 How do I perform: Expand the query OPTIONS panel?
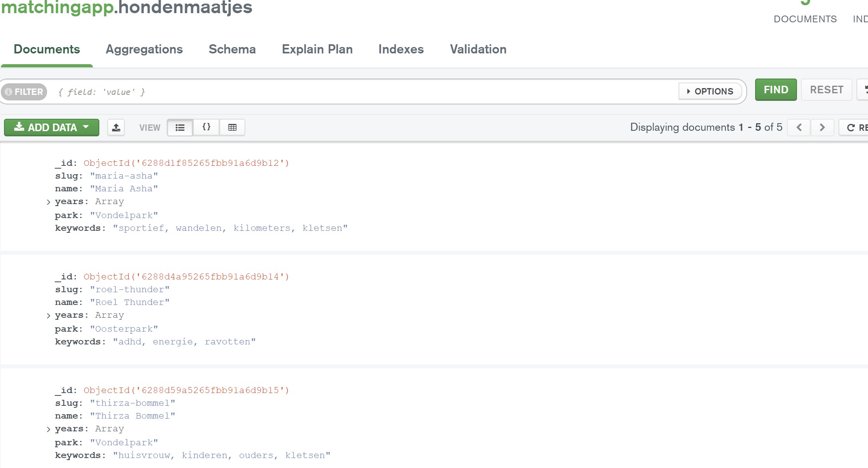710,91
